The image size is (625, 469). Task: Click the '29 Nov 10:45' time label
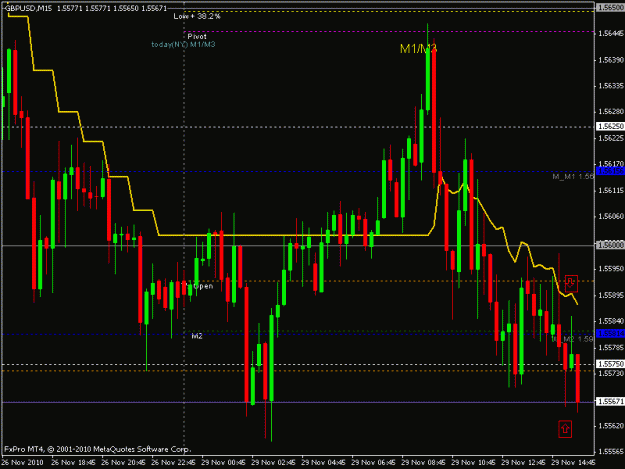(474, 463)
